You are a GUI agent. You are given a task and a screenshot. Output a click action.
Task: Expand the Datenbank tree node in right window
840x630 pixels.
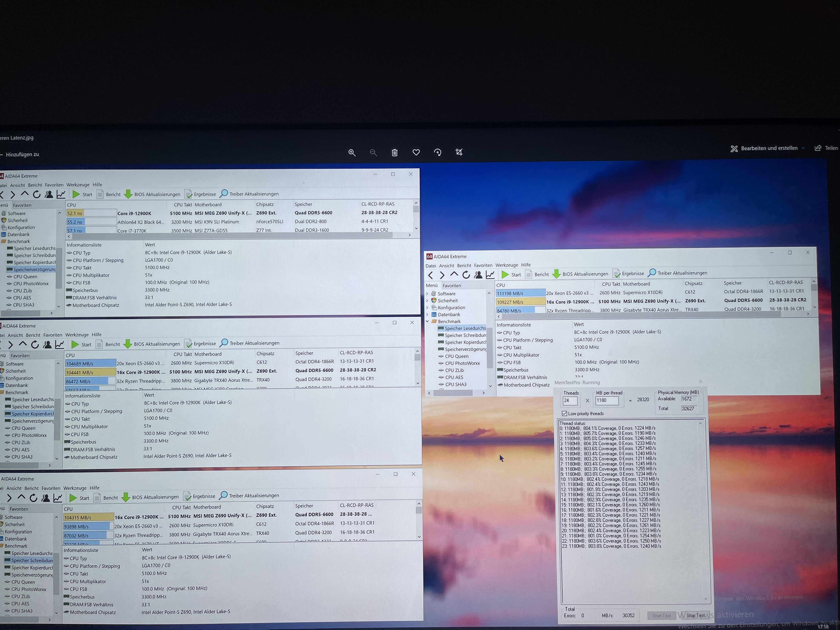[427, 314]
